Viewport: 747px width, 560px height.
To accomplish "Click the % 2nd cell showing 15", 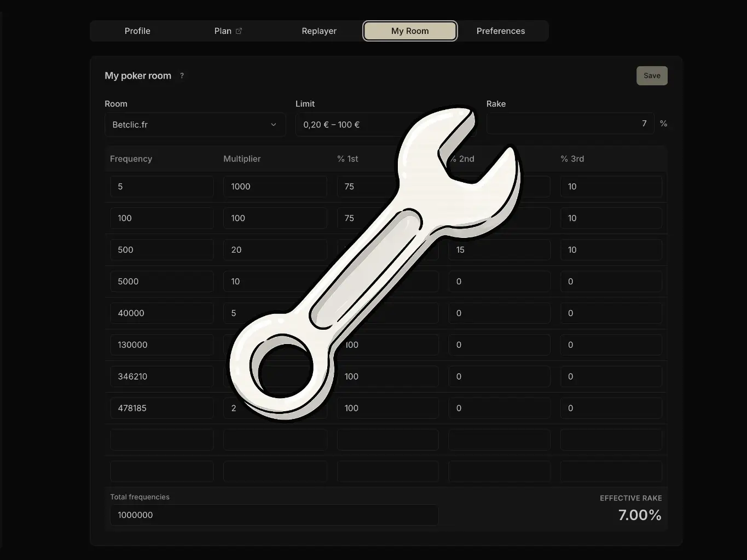I will (x=499, y=249).
